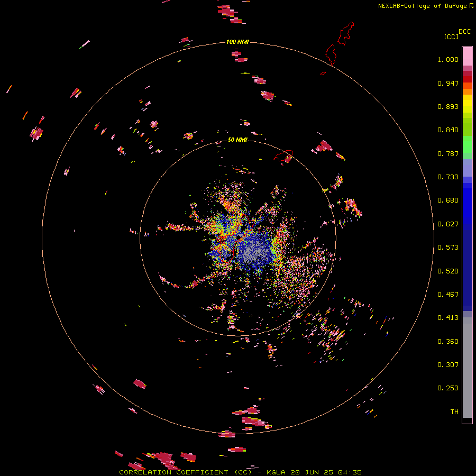Click the 0.840 scale value
The width and height of the screenshot is (476, 476).
448,130
